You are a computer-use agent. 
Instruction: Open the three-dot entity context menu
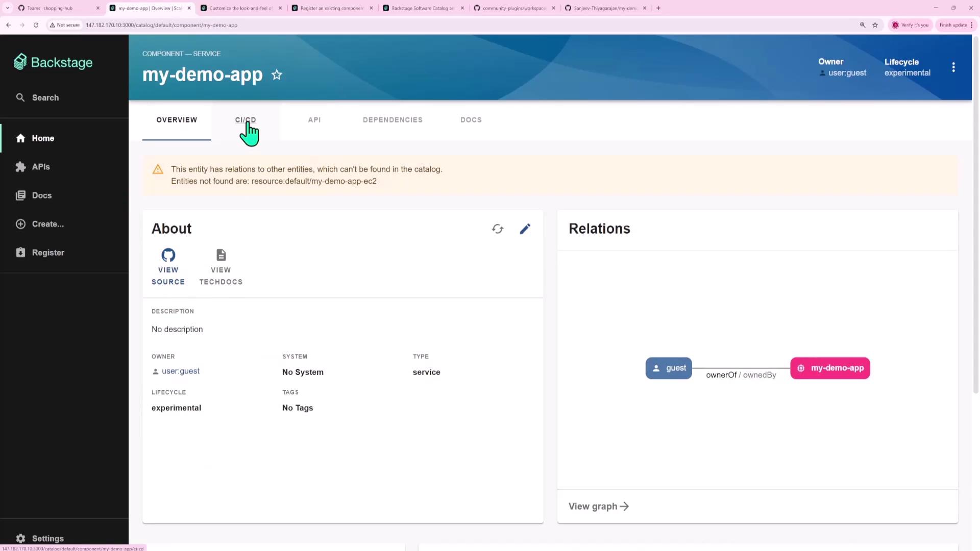click(953, 67)
